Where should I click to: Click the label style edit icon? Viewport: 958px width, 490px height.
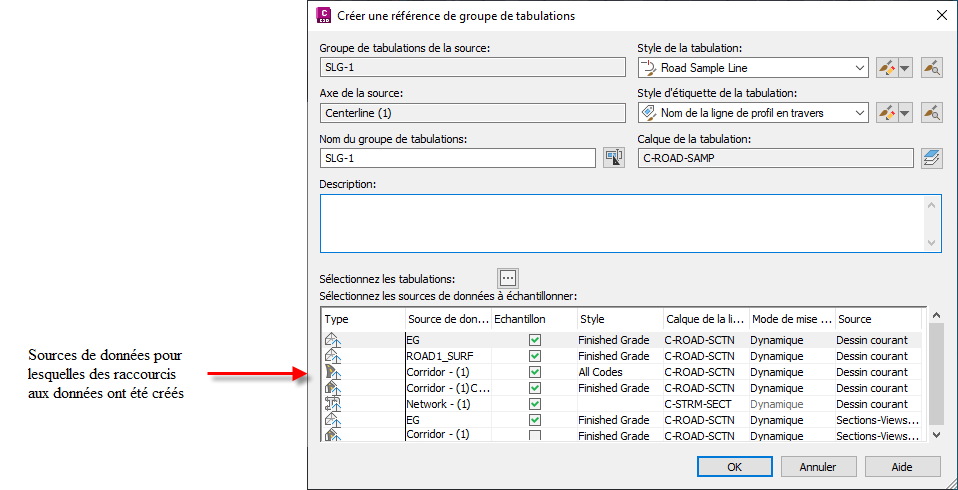[887, 113]
